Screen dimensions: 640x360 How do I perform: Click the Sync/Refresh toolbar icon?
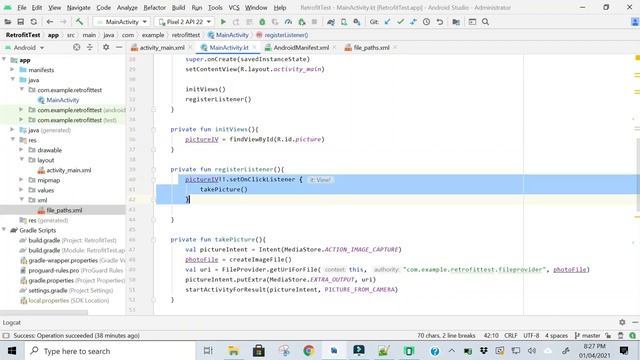click(33, 22)
